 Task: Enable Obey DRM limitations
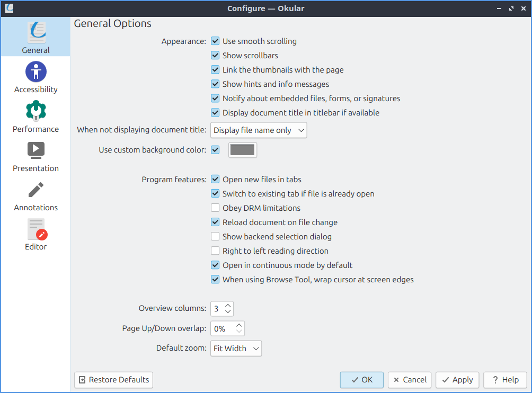(215, 208)
